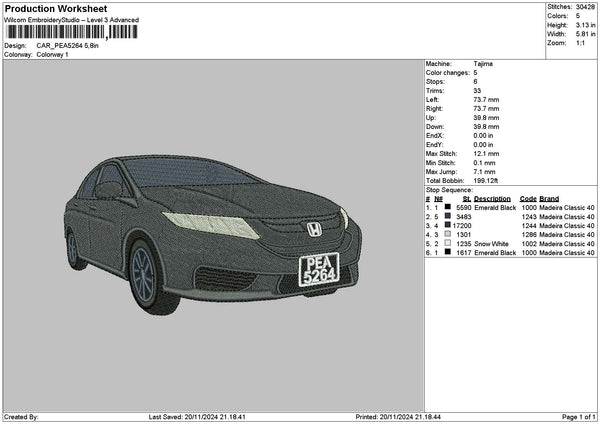The image size is (600, 424).
Task: Select the stop 1 Emerald Black color swatch
Action: coord(447,207)
